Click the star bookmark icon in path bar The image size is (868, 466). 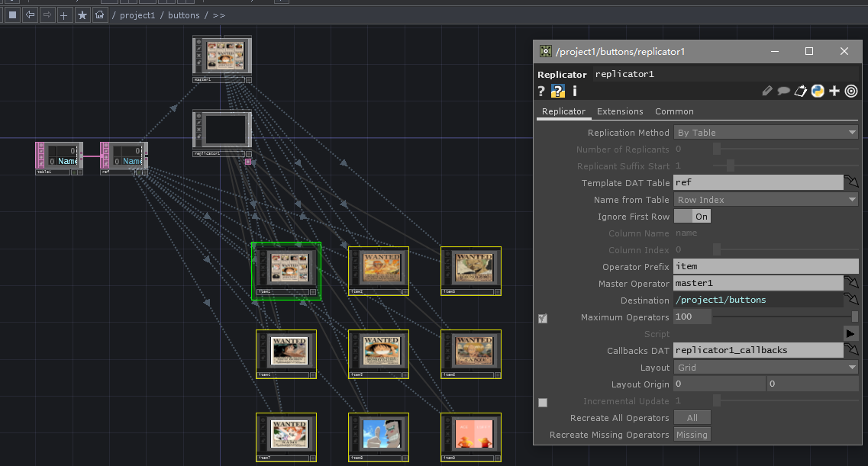coord(82,14)
